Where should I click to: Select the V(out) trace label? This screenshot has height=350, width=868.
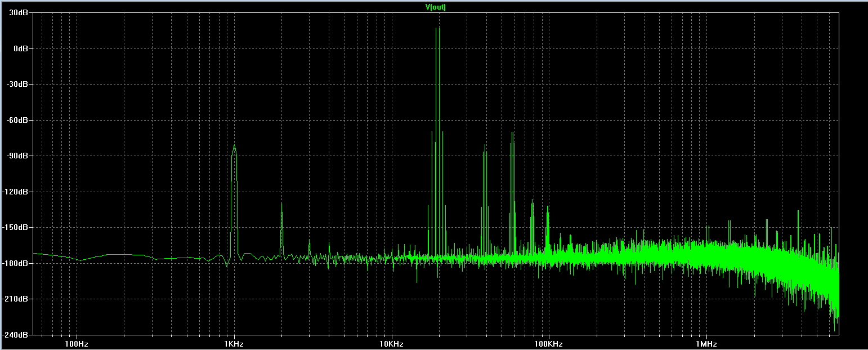pos(436,7)
